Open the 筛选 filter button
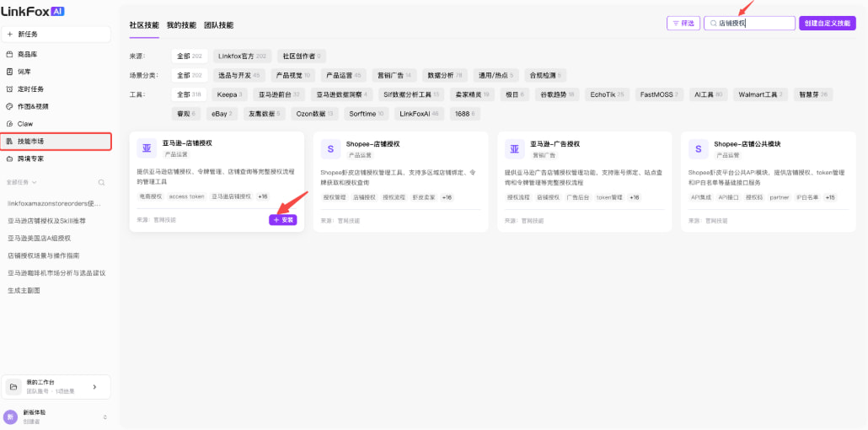Viewport: 868px width, 430px height. pos(683,24)
